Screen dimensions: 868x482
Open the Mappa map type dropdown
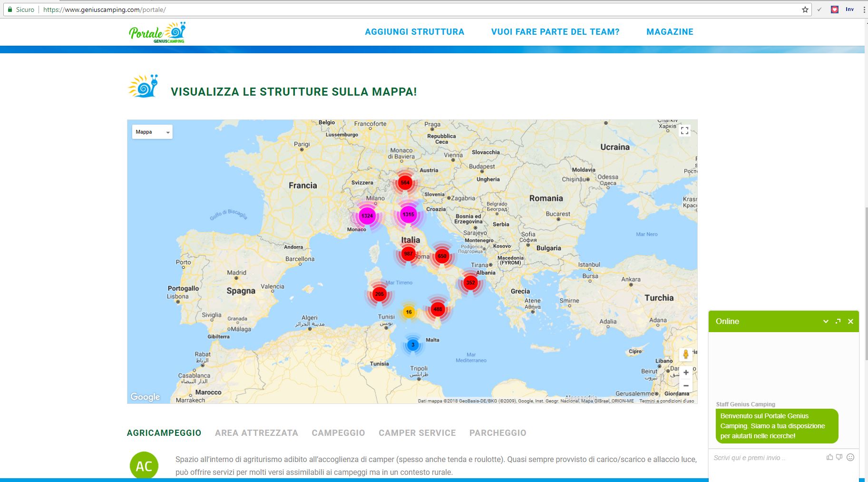coord(152,132)
